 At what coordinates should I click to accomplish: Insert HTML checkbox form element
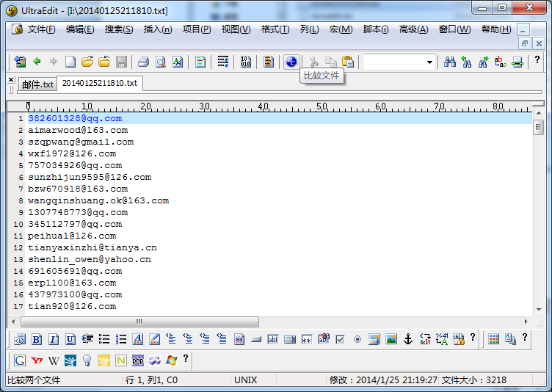[x=340, y=339]
